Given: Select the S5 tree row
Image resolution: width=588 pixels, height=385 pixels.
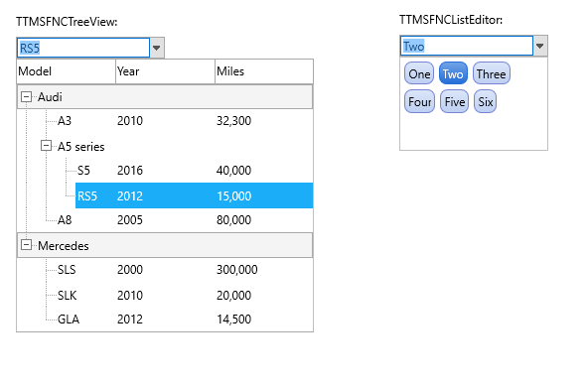Looking at the screenshot, I should coord(195,171).
